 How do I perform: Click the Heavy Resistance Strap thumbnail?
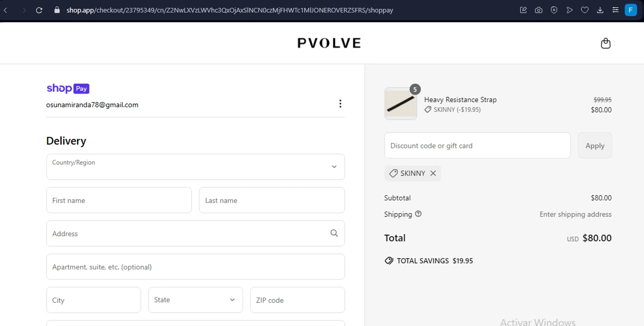pyautogui.click(x=401, y=104)
